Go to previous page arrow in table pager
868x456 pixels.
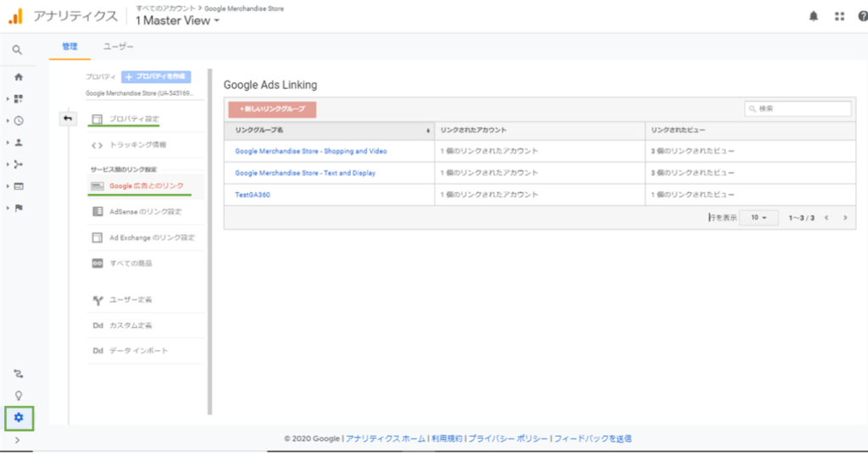(x=826, y=218)
